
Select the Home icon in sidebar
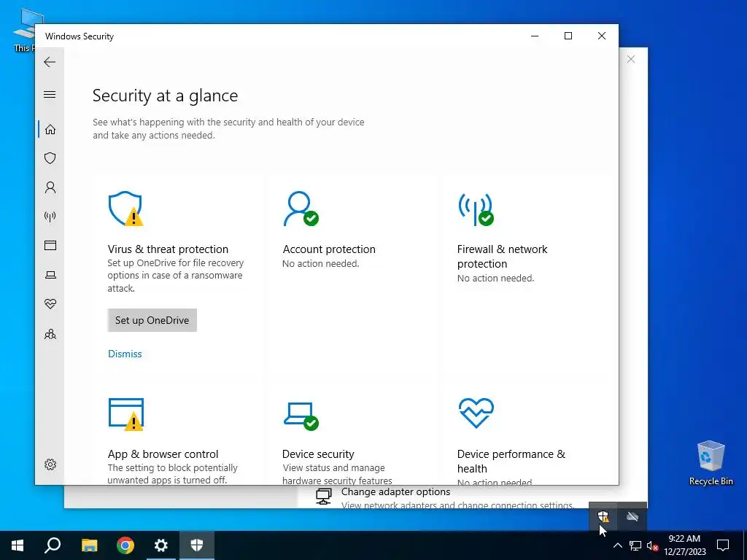[x=50, y=130]
